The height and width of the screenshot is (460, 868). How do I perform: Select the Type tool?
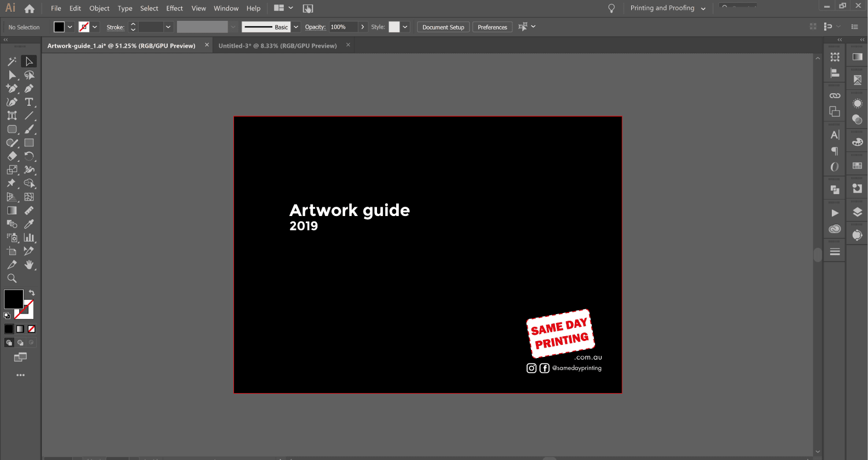tap(29, 102)
